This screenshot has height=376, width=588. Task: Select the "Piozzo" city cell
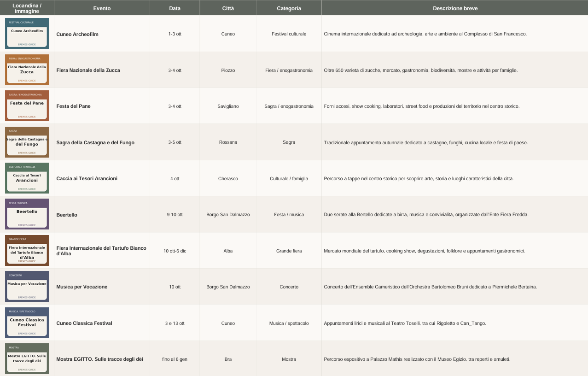click(x=228, y=70)
